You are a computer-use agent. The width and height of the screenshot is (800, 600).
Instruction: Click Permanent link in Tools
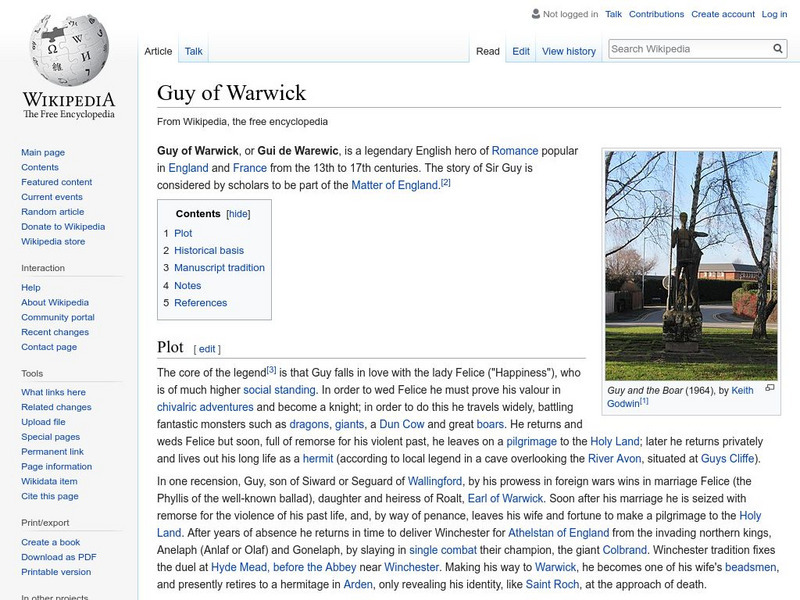point(52,452)
